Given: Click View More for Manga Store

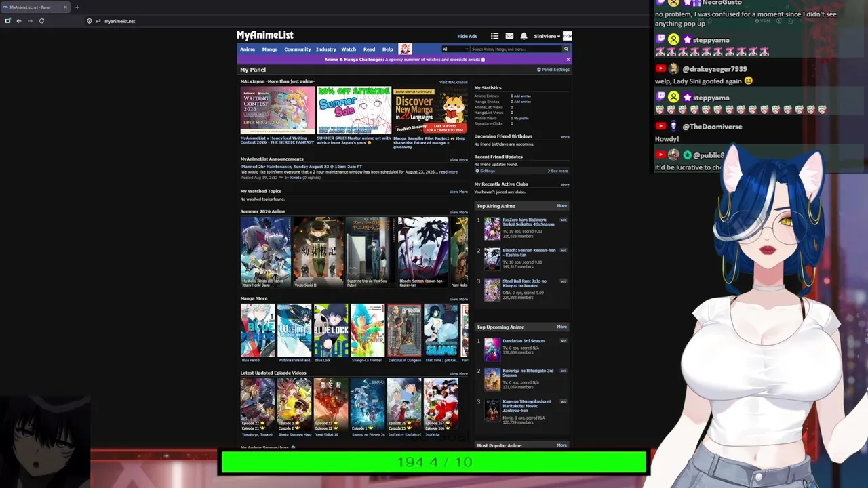Looking at the screenshot, I should (x=458, y=299).
